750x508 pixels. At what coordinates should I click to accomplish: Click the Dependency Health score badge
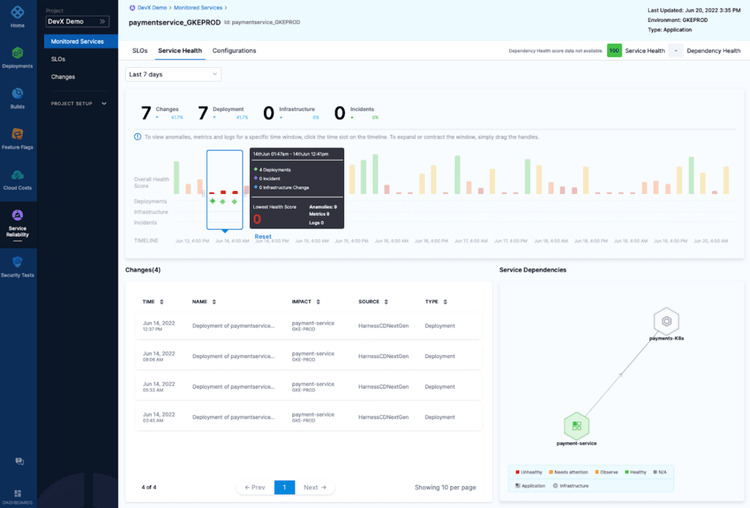(675, 50)
